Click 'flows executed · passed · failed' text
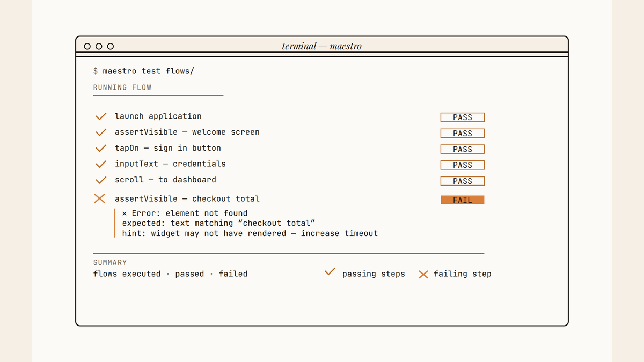This screenshot has width=644, height=362. 171,274
